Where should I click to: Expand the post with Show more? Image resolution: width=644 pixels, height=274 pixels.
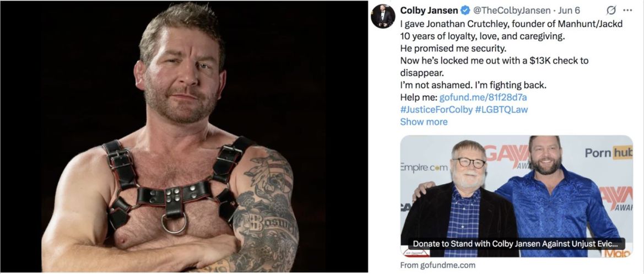(x=424, y=122)
